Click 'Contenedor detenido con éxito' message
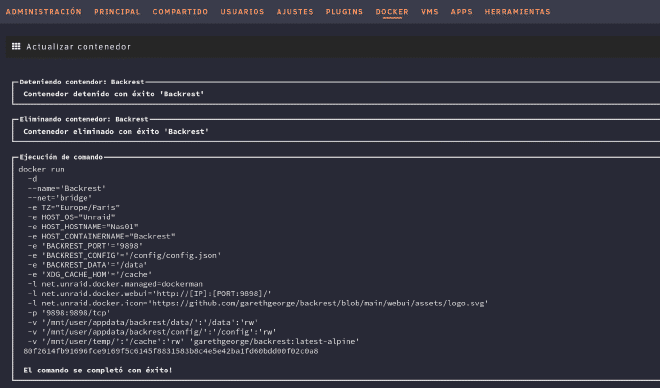The width and height of the screenshot is (660, 388). point(114,94)
